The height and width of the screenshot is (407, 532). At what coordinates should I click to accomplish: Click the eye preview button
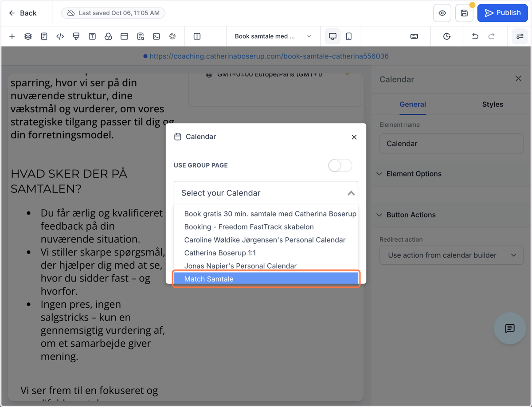point(442,13)
